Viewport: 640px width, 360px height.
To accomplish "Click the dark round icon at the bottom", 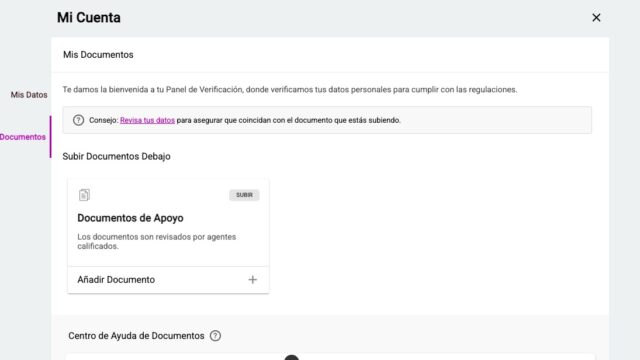I will point(291,358).
